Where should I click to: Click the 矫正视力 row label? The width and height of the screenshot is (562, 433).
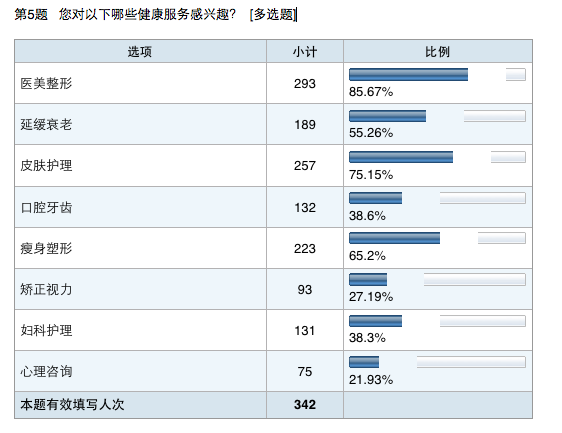(46, 289)
